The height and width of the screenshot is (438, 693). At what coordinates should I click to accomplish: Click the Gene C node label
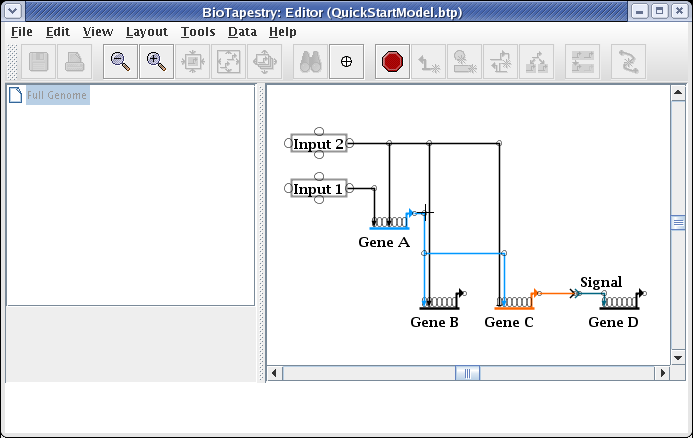click(508, 322)
